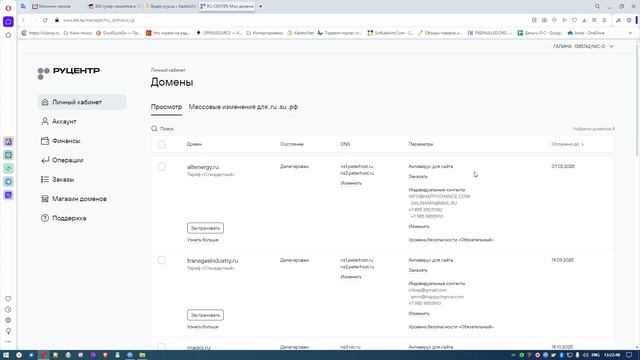Open the home icon in Opera sidebar
Screen dimensions: 640x360
pos(8,35)
